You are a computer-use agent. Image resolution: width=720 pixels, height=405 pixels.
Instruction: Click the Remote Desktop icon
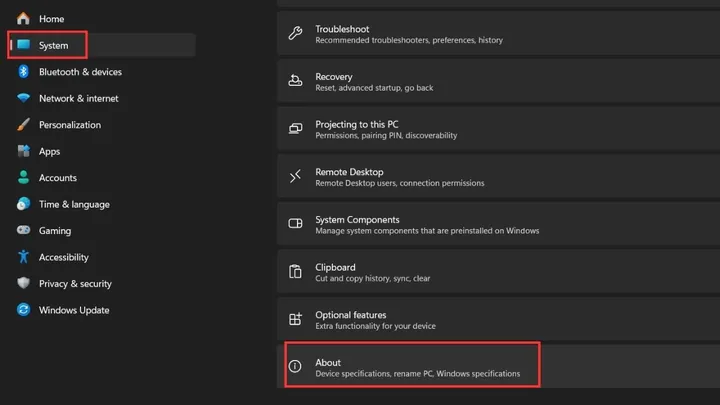tap(295, 176)
